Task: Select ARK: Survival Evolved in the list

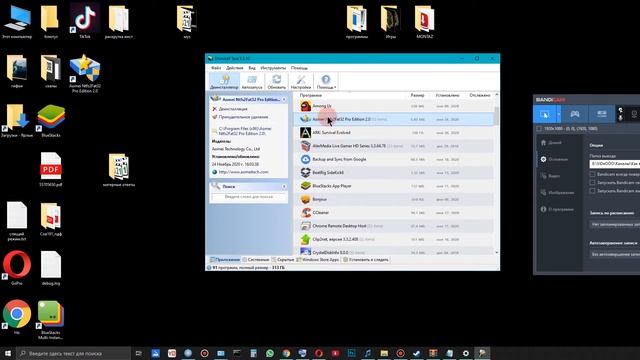Action: click(394, 133)
